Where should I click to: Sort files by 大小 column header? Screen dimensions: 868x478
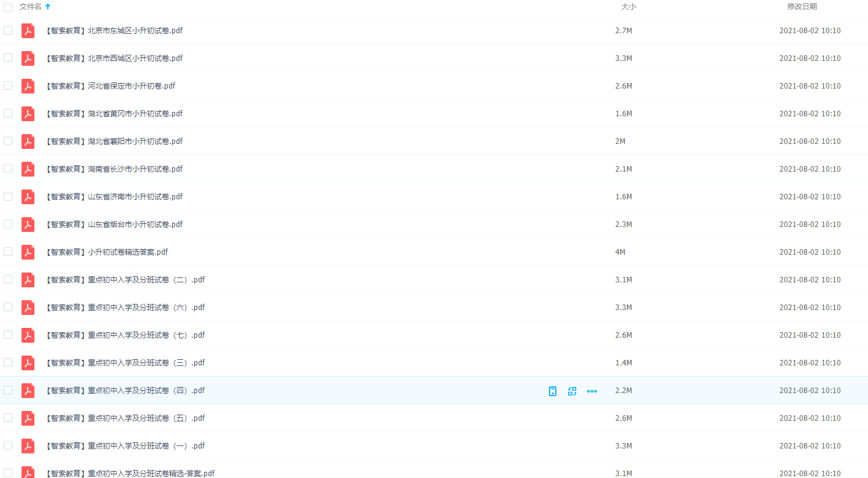pos(628,7)
